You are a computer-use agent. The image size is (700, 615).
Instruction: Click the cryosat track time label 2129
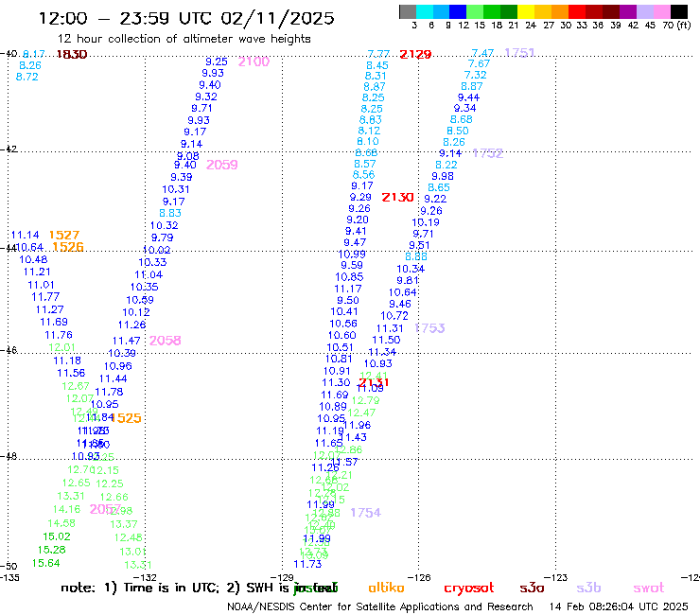[415, 55]
